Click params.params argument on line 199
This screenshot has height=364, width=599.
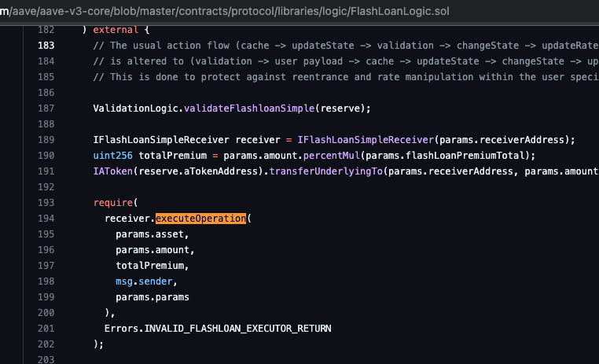coord(152,296)
